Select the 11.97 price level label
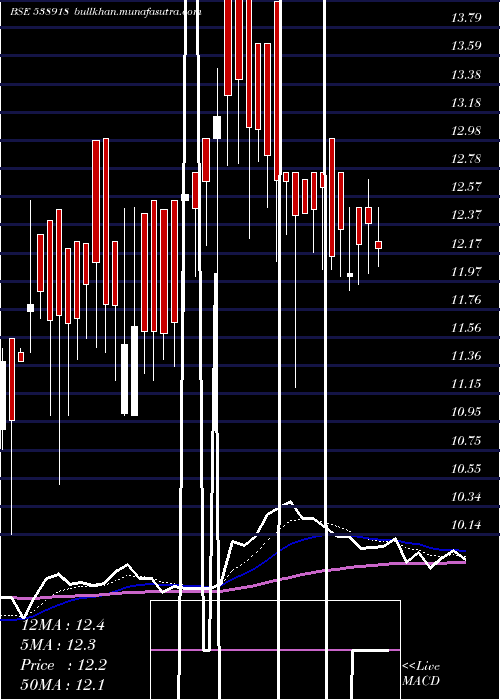Viewport: 500px width, 700px height. (466, 271)
